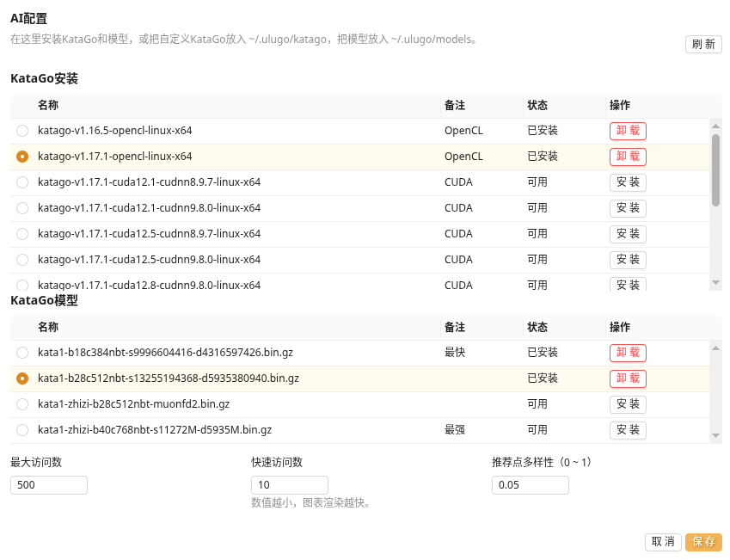The image size is (730, 560).
Task: Click KataGo install list scrollbar thumb
Action: coord(716,170)
